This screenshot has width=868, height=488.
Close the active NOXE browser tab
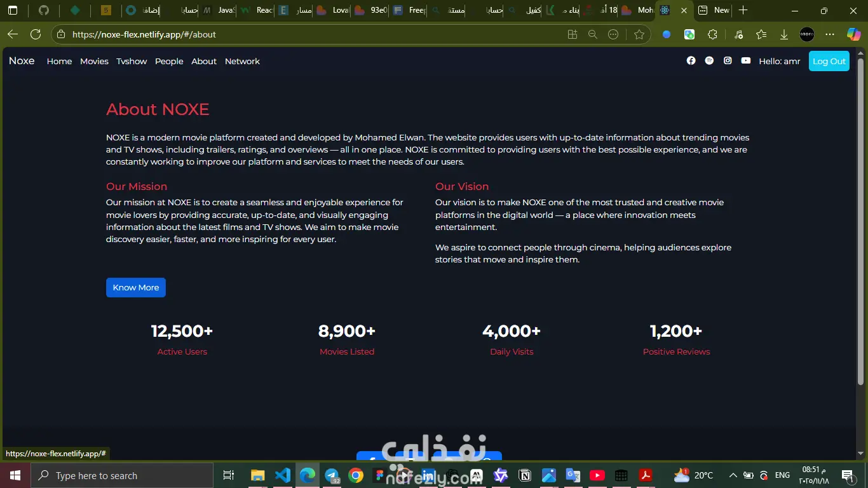(x=684, y=10)
